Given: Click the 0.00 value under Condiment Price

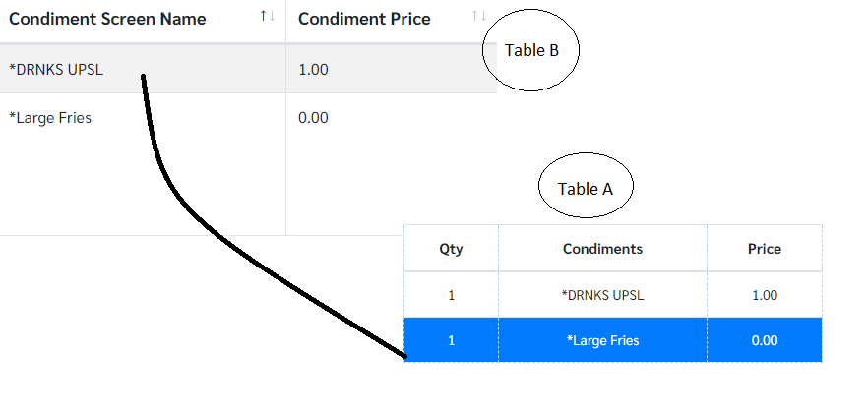Looking at the screenshot, I should (313, 118).
